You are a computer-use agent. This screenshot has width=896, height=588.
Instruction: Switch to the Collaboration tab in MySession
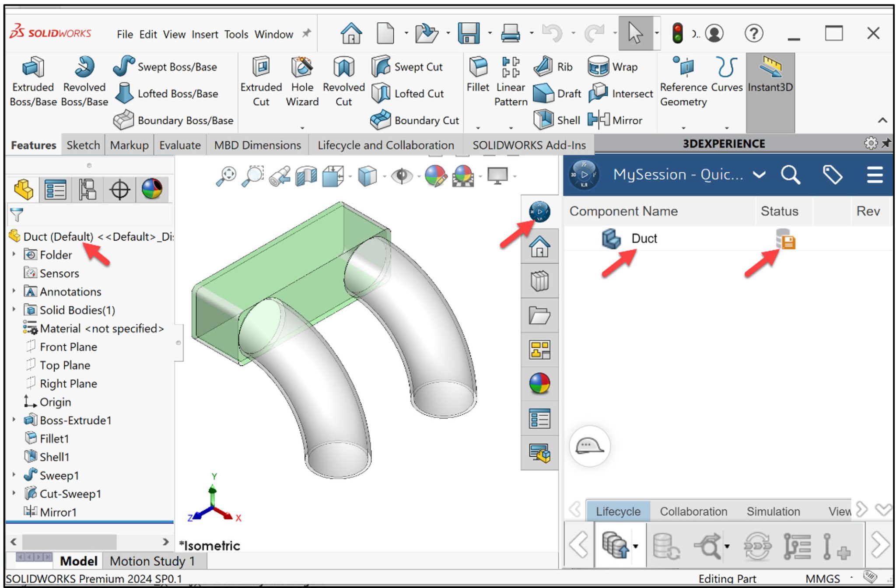click(x=693, y=511)
